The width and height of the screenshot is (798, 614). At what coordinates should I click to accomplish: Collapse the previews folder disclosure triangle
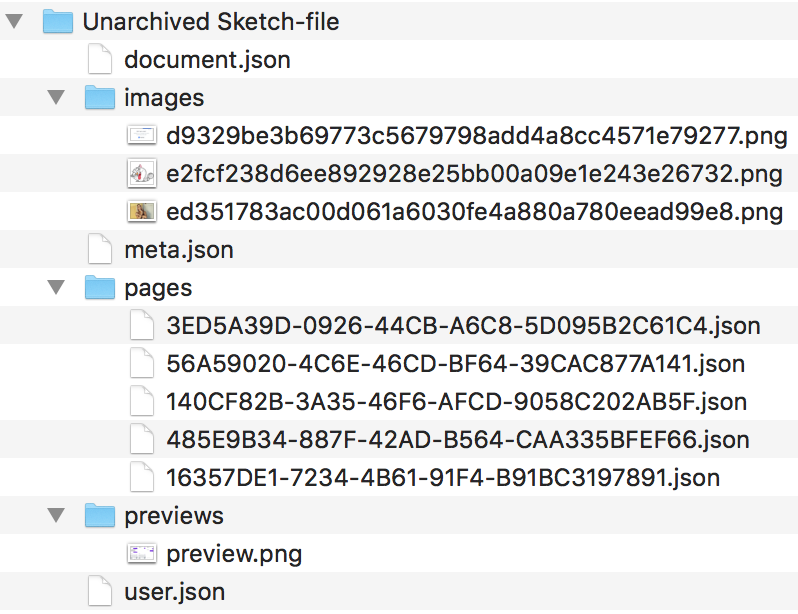56,515
